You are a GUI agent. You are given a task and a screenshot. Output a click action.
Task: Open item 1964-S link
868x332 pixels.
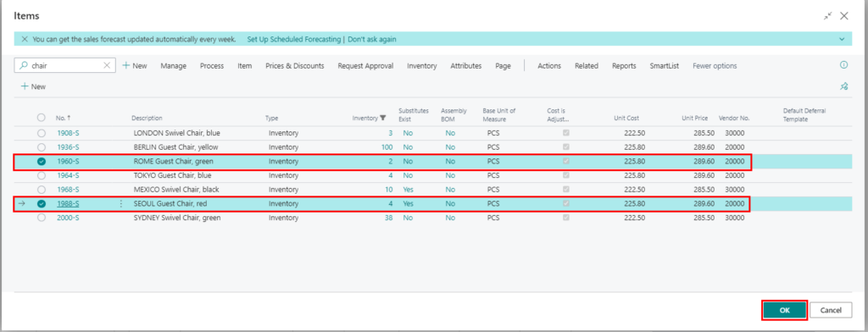coord(68,175)
